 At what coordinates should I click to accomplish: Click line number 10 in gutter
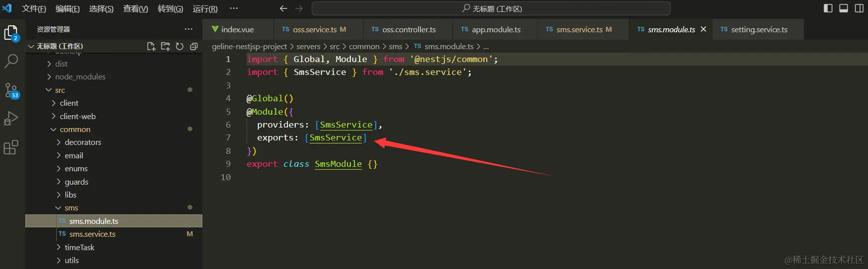pos(226,177)
